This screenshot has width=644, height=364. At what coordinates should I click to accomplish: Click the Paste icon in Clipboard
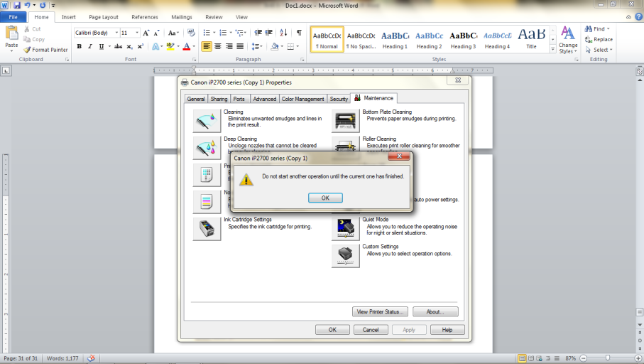click(x=11, y=34)
